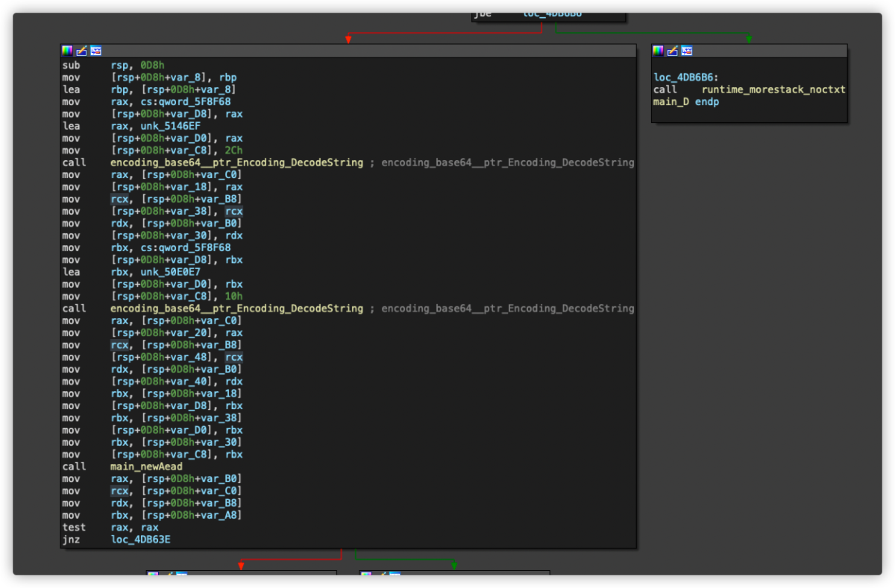Select the main_D endp line

tap(685, 102)
